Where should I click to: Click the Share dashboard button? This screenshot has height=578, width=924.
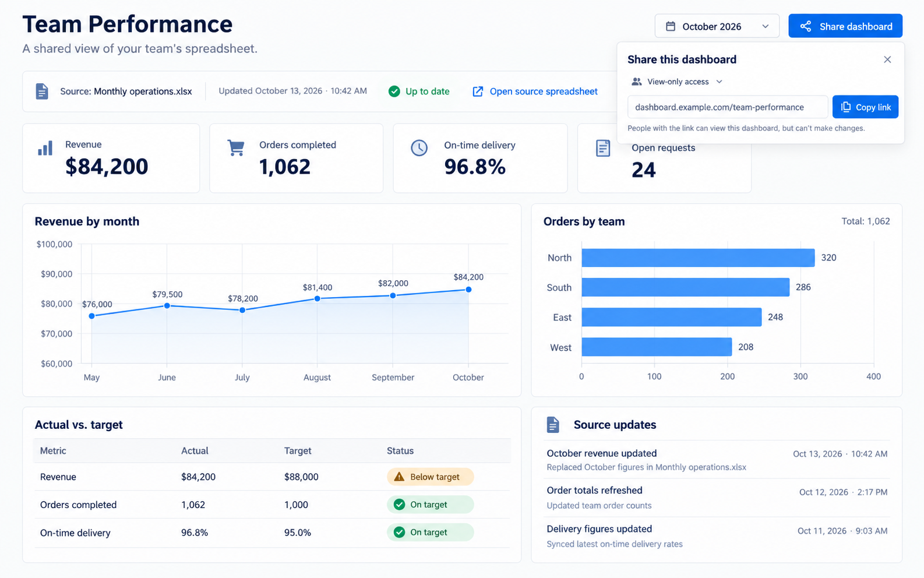pyautogui.click(x=845, y=26)
